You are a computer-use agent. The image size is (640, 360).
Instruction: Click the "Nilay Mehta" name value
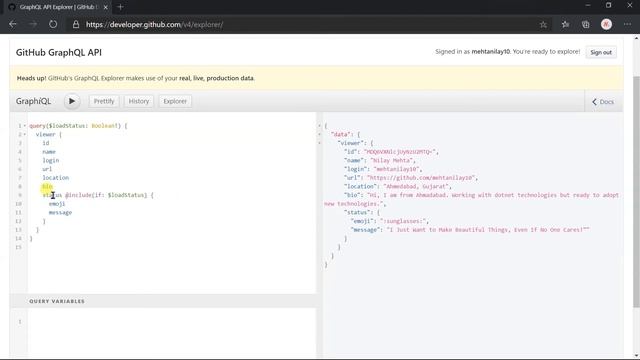pos(391,160)
